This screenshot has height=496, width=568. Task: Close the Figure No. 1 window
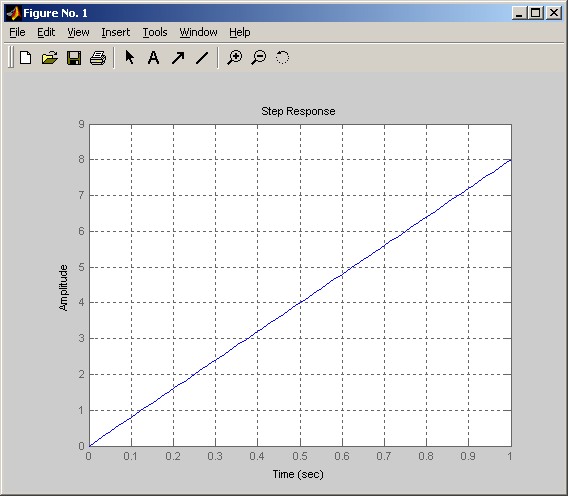coord(554,13)
